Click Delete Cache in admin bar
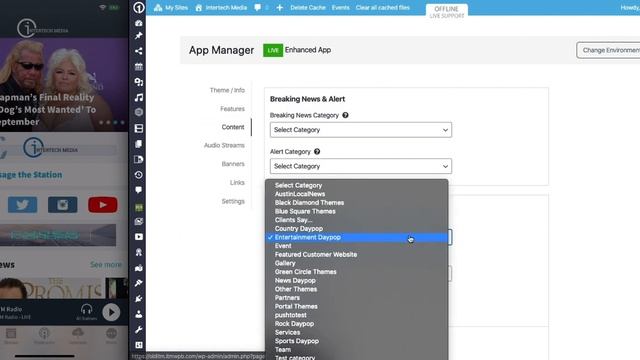The width and height of the screenshot is (640, 360). [308, 7]
